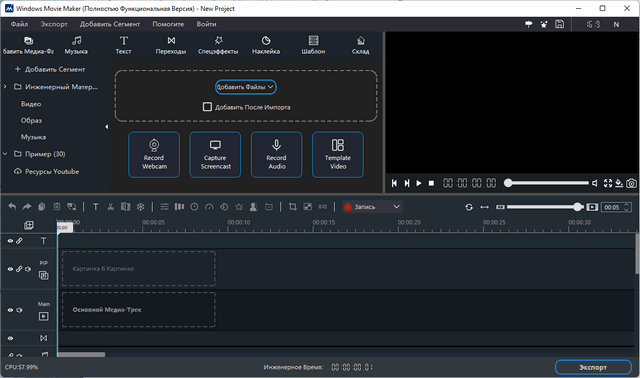Viewport: 640px width, 378px height.
Task: Switch to the Склад tab
Action: 361,45
